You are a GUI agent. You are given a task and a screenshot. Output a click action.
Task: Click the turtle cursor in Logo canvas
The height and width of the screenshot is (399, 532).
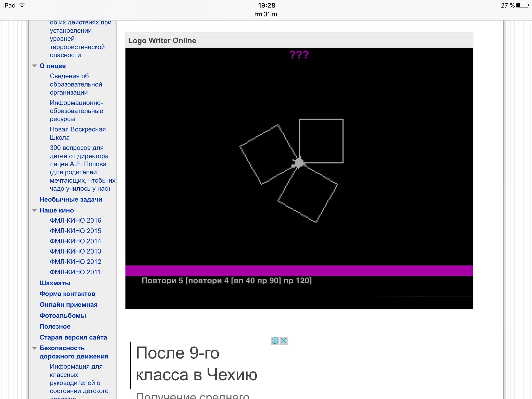(299, 163)
